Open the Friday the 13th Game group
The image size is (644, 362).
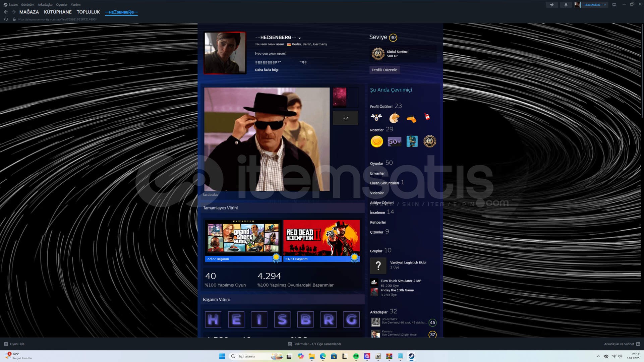click(x=397, y=290)
